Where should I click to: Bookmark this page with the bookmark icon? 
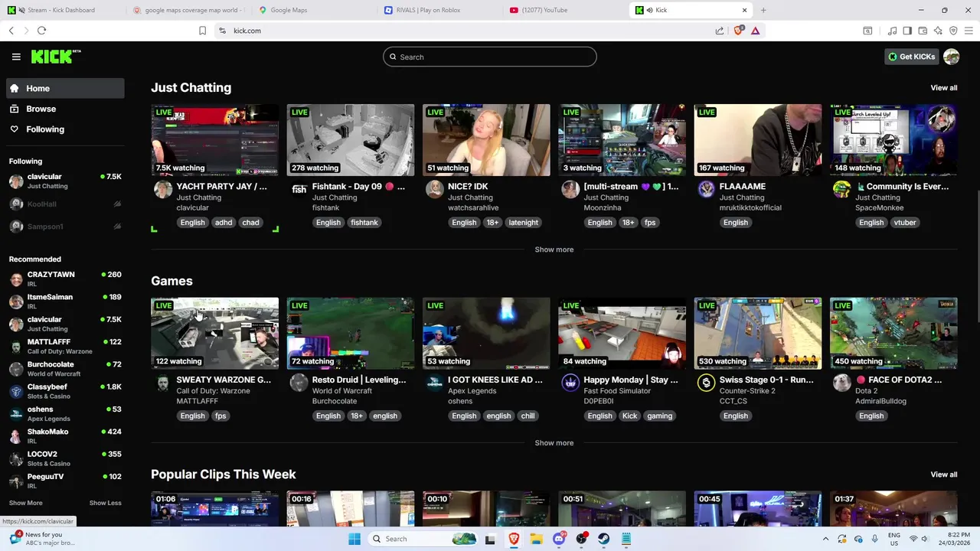coord(202,31)
